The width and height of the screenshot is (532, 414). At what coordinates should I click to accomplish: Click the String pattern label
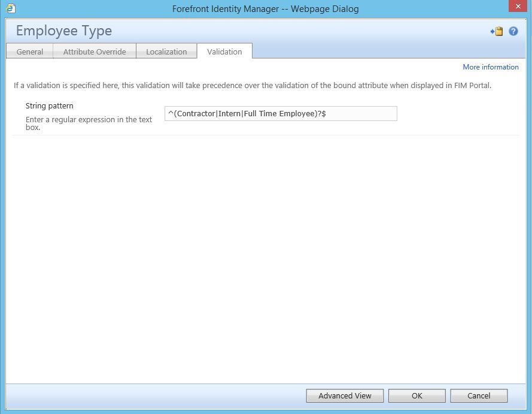tap(50, 105)
